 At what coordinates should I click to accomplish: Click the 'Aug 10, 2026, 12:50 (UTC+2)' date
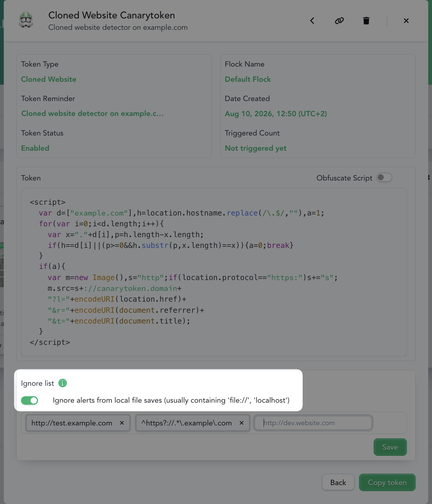[276, 114]
